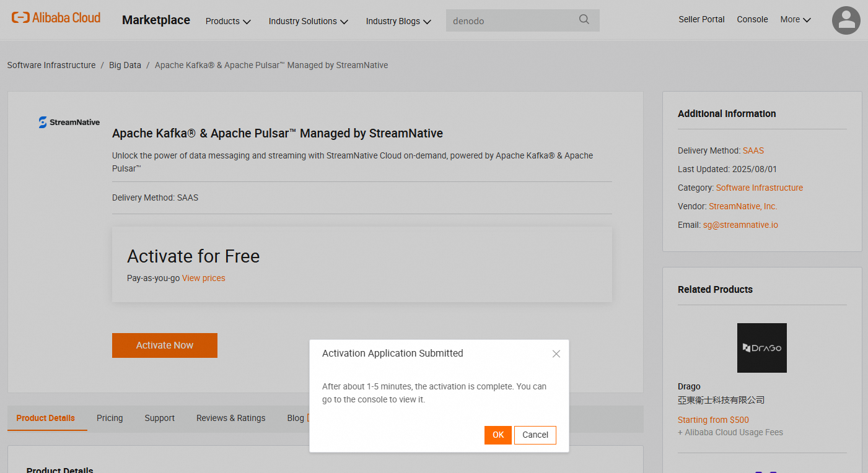This screenshot has width=868, height=473.
Task: Click the + Alibaba Cloud Usage Fees text
Action: point(730,432)
